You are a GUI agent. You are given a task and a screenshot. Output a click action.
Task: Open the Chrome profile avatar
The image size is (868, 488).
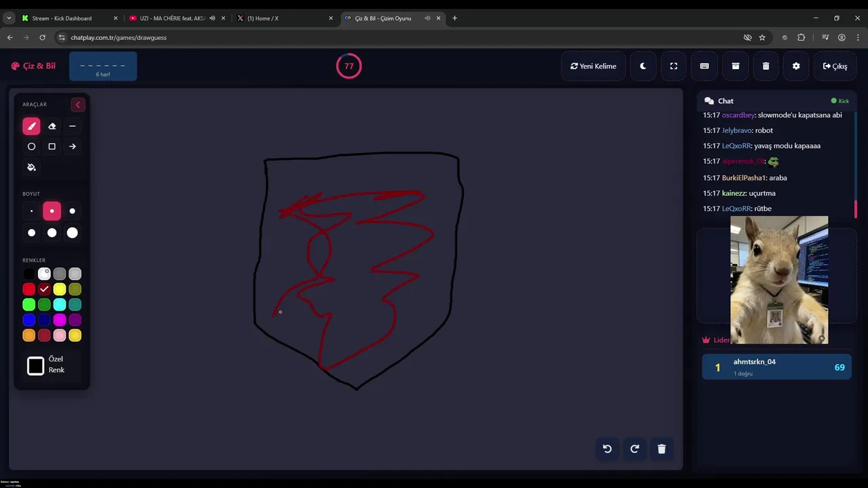[x=842, y=37]
